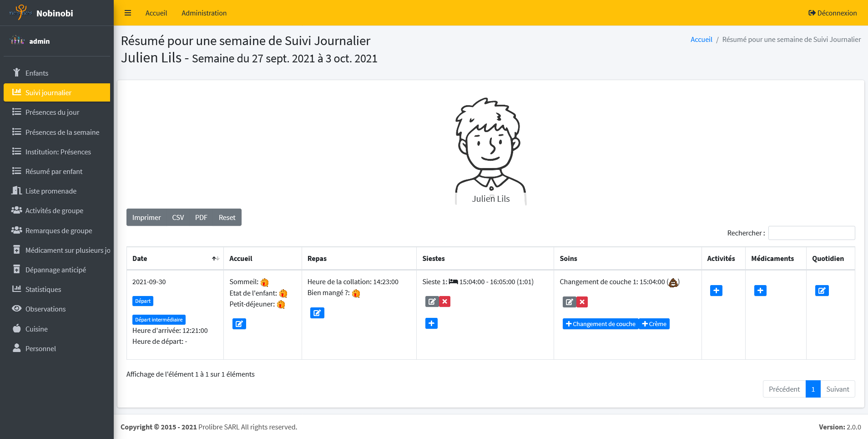
Task: Sort table by Date column
Action: 175,258
